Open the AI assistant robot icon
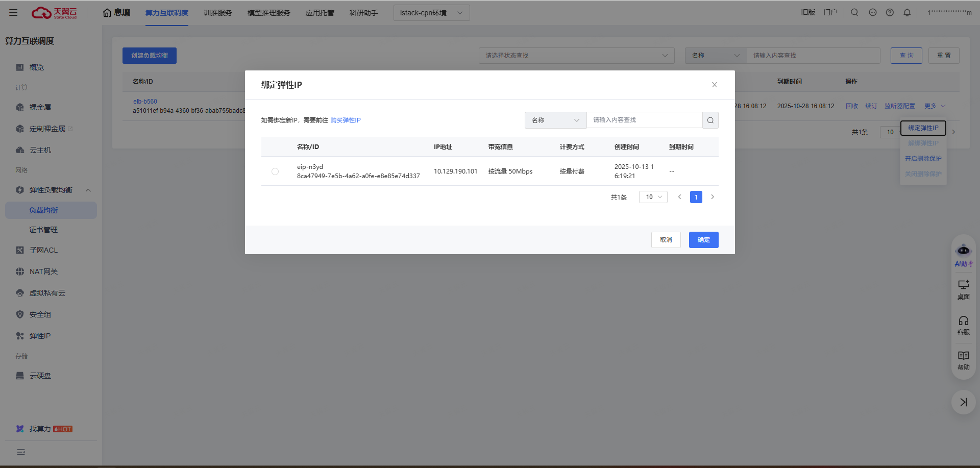 (x=963, y=251)
